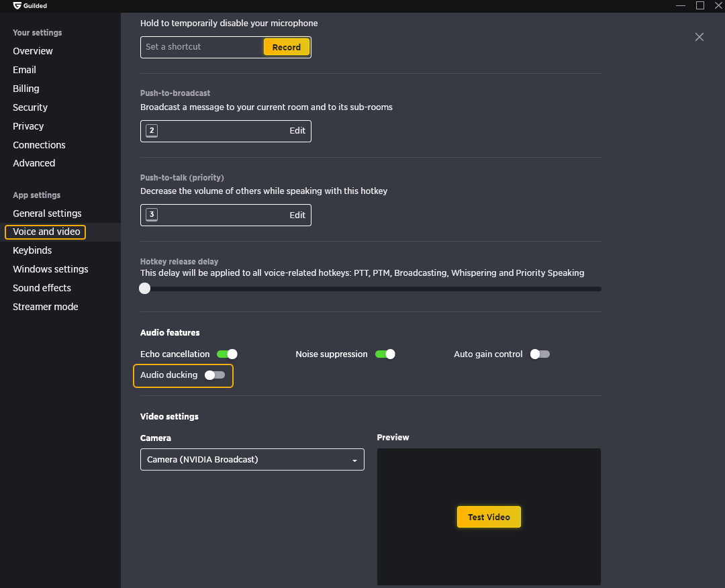The height and width of the screenshot is (588, 725).
Task: Close settings with the X icon
Action: click(699, 37)
